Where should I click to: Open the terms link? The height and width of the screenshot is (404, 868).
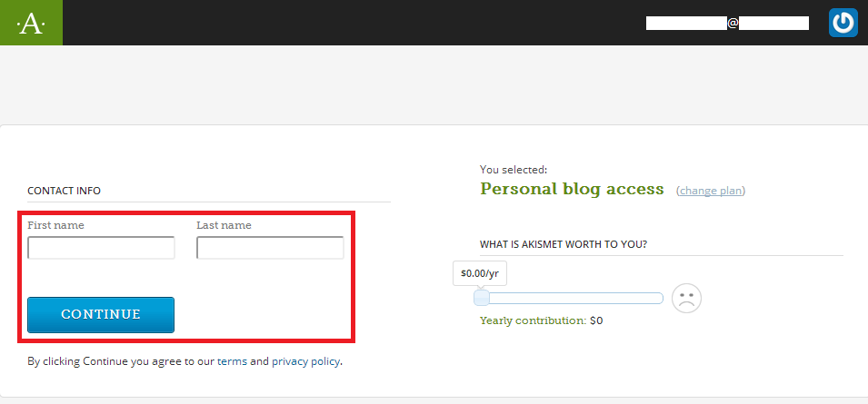(232, 361)
